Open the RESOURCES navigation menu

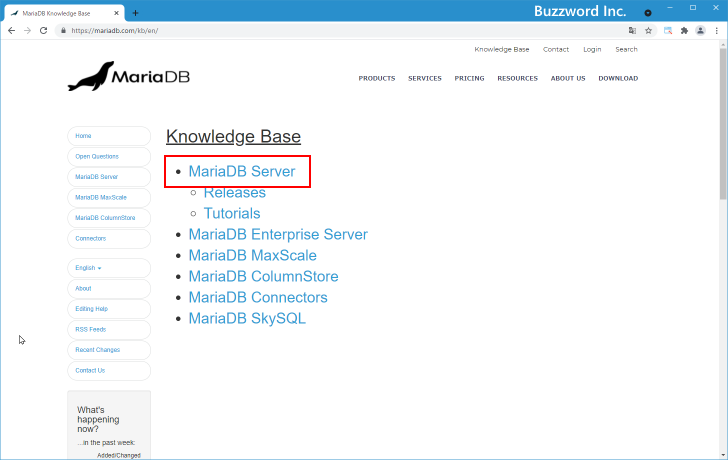click(517, 78)
